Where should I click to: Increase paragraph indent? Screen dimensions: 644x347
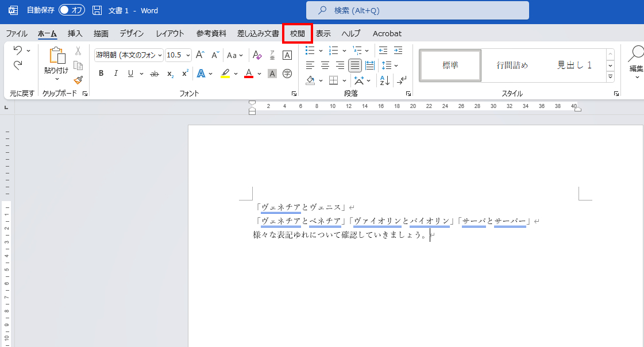click(398, 51)
